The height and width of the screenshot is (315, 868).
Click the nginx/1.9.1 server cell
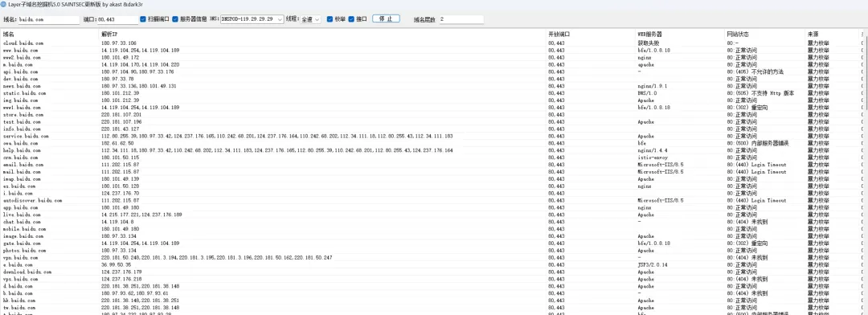point(652,86)
